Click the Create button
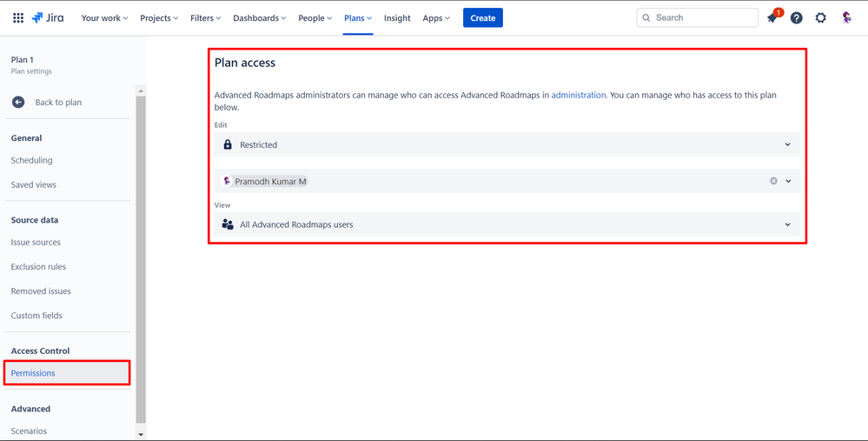Screen dimensions: 868x441 pos(483,17)
